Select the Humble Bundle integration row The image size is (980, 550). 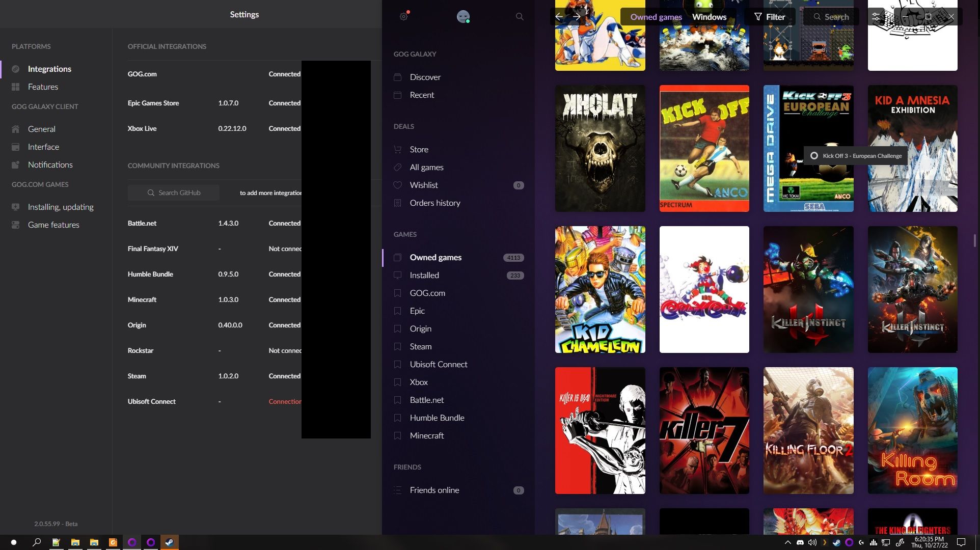214,274
